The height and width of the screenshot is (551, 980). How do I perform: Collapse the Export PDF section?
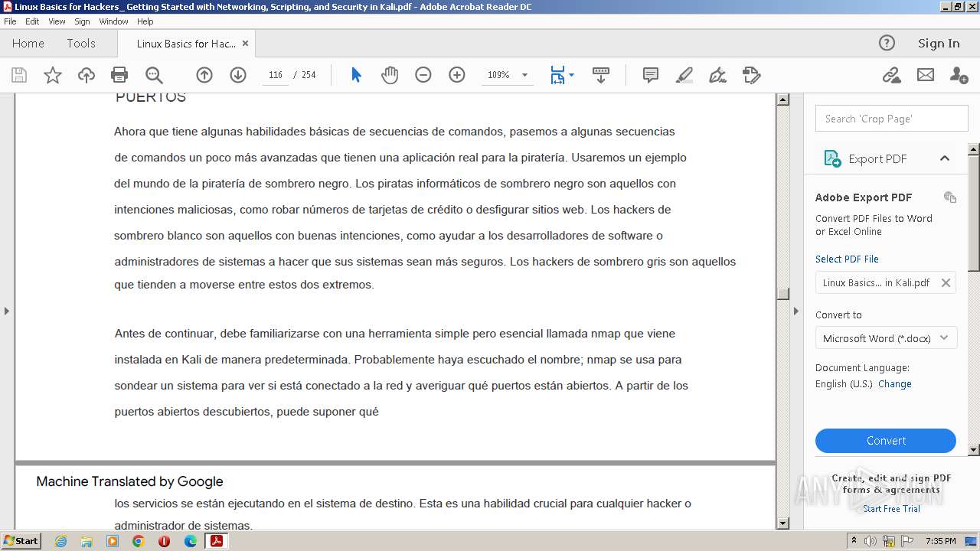pyautogui.click(x=945, y=158)
